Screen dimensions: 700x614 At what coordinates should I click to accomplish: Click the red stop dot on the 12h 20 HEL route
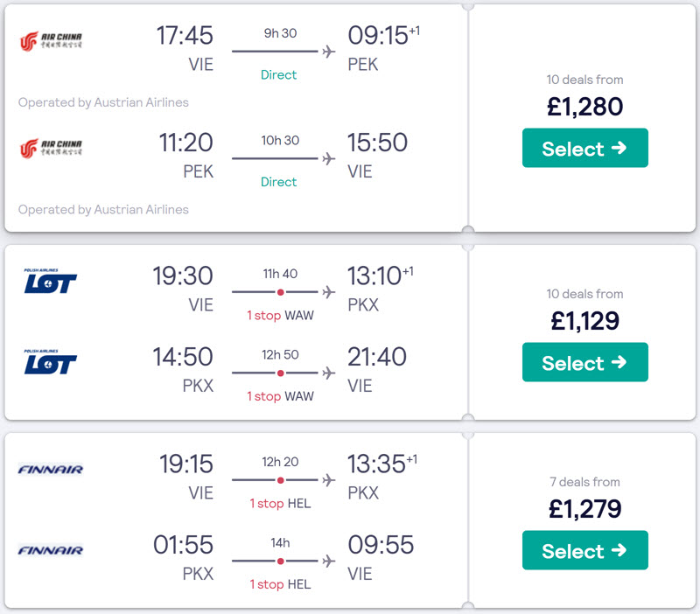coord(280,480)
